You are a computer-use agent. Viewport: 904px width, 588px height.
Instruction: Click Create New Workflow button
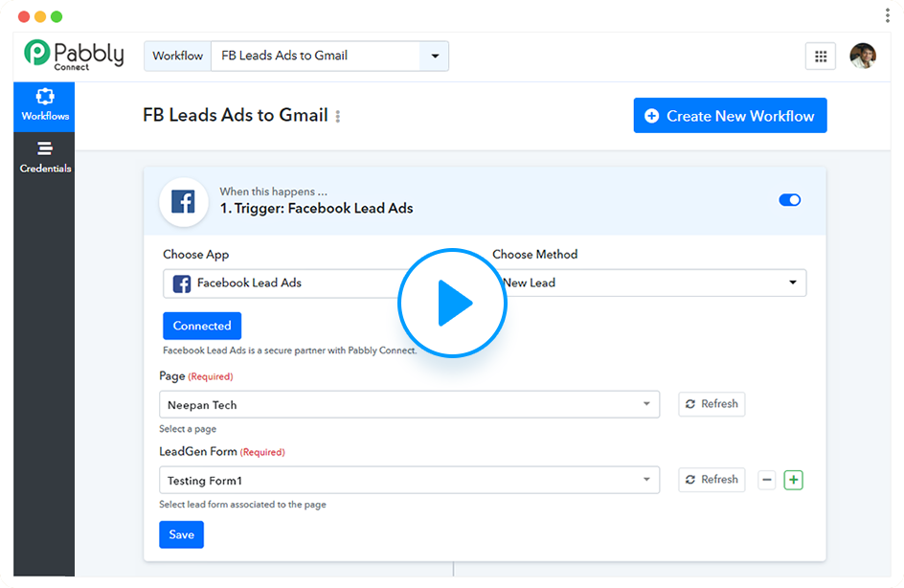[730, 115]
